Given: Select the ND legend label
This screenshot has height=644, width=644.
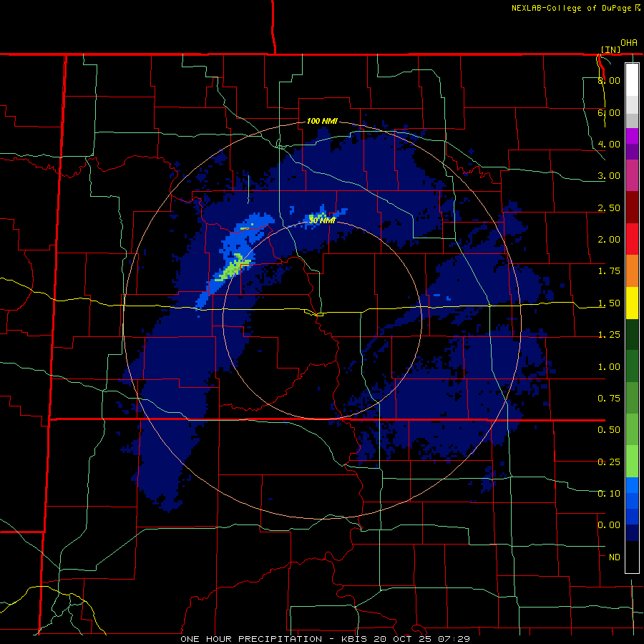Looking at the screenshot, I should click(615, 557).
